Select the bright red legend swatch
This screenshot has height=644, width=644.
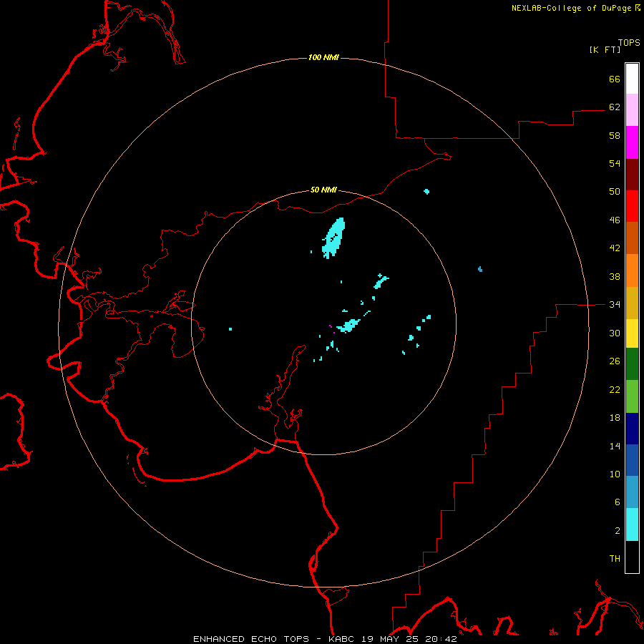[x=632, y=206]
